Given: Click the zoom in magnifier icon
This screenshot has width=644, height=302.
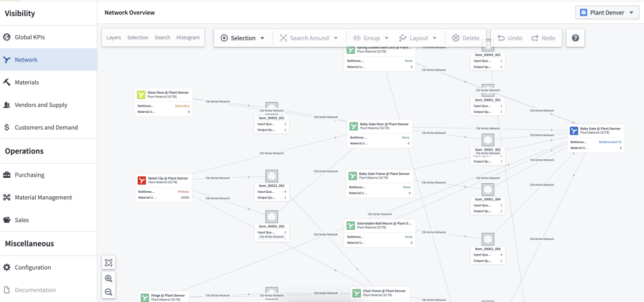Looking at the screenshot, I should (x=109, y=278).
